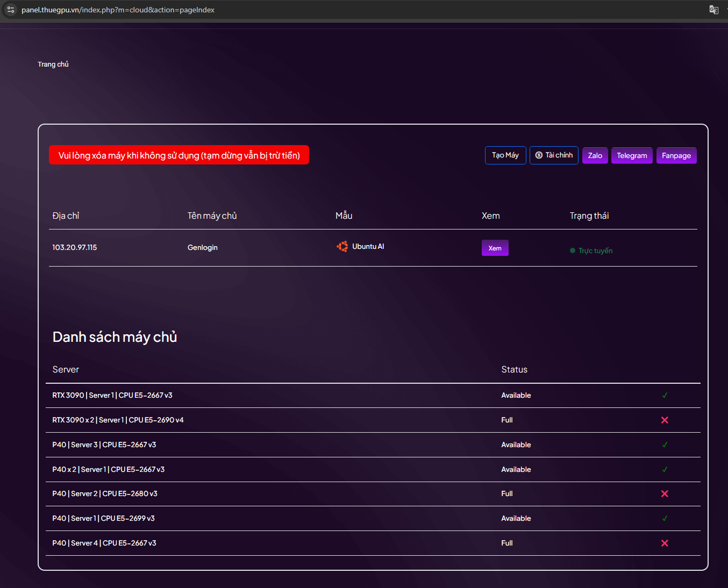
Task: Click Available status of P40 Server 3
Action: (x=516, y=445)
